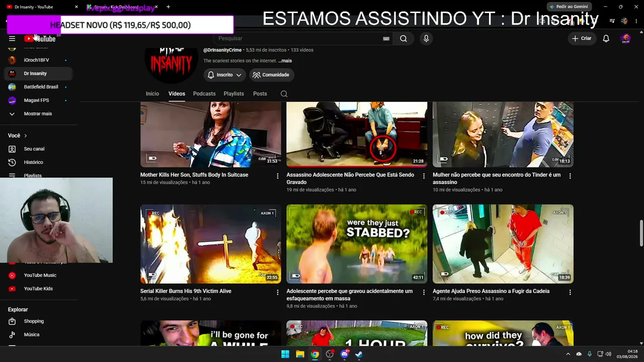Play the Serial Killer Burns 9th Victim thumbnail
Image resolution: width=644 pixels, height=362 pixels.
211,244
